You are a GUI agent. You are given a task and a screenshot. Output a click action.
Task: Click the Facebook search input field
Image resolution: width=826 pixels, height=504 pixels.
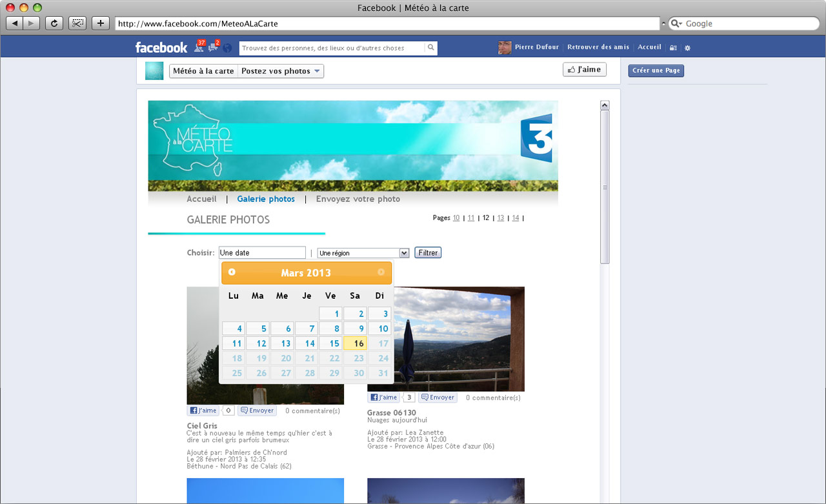pyautogui.click(x=332, y=48)
